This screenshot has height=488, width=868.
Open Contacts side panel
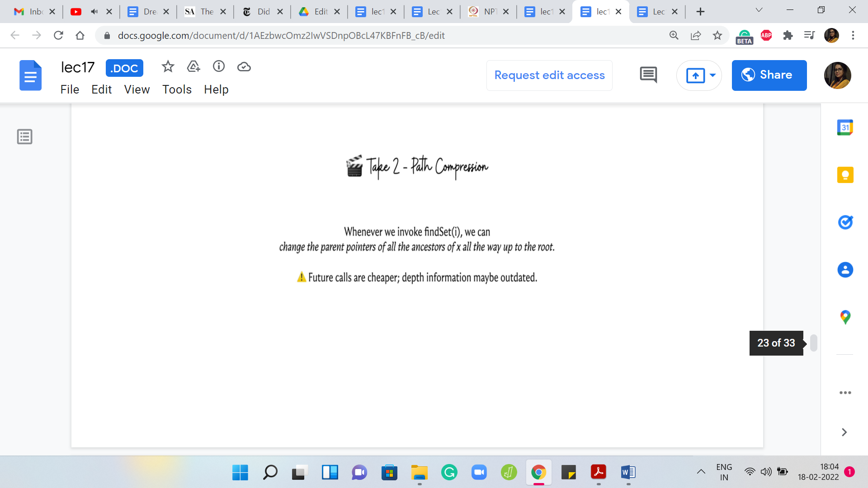click(845, 270)
